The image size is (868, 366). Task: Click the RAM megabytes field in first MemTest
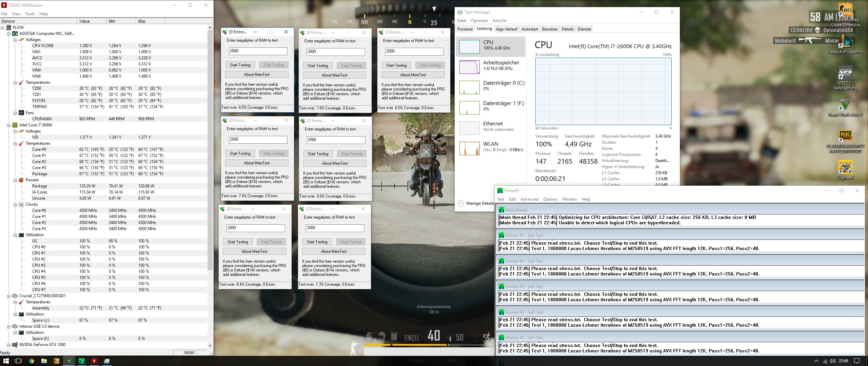click(x=258, y=51)
